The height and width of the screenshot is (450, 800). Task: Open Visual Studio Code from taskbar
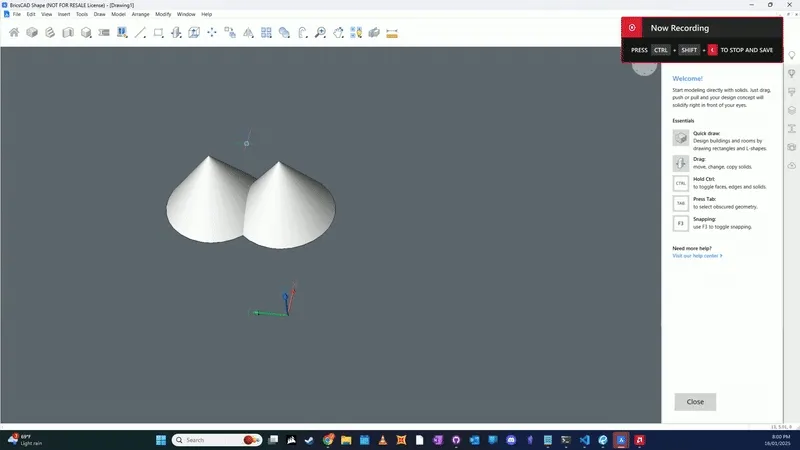click(584, 440)
